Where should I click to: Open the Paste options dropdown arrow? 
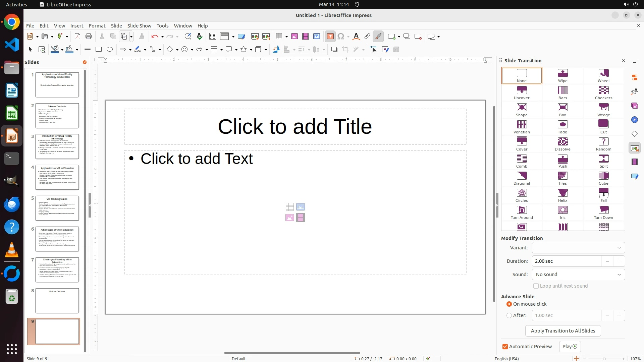point(131,37)
